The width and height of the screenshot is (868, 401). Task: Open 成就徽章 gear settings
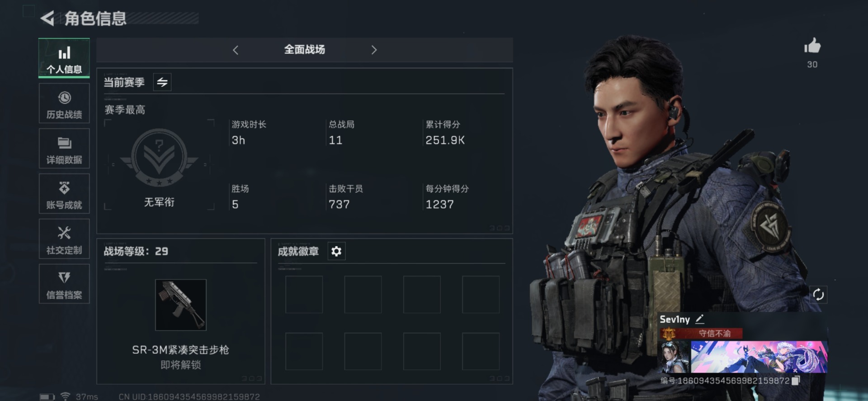point(336,251)
